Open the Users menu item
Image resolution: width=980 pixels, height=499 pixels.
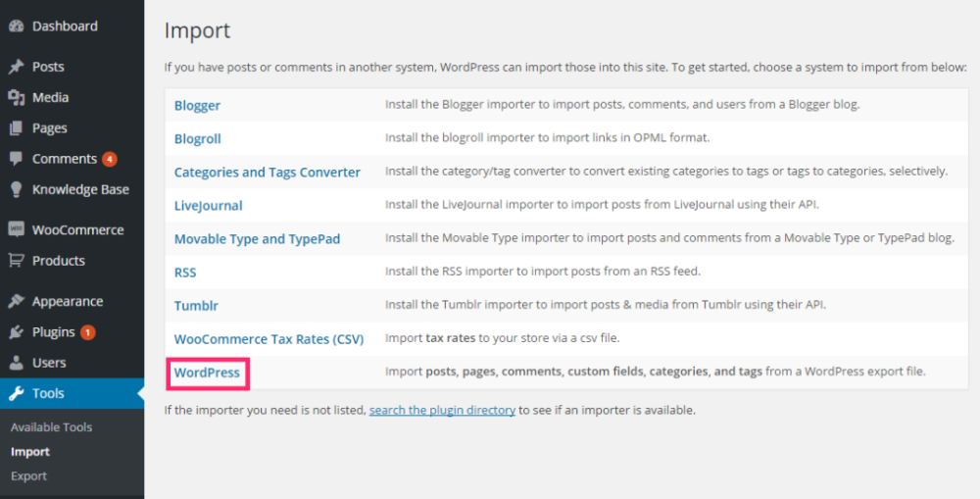[x=49, y=363]
